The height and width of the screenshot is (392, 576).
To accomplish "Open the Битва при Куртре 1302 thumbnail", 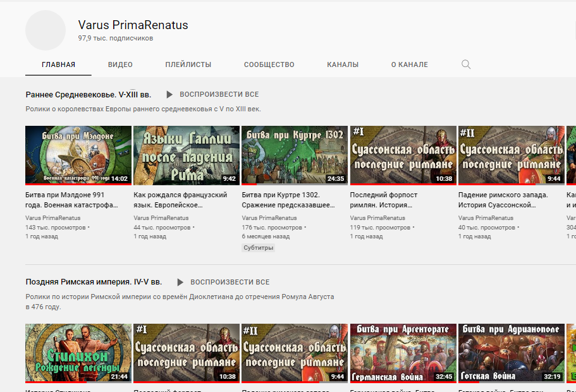I will click(x=295, y=155).
